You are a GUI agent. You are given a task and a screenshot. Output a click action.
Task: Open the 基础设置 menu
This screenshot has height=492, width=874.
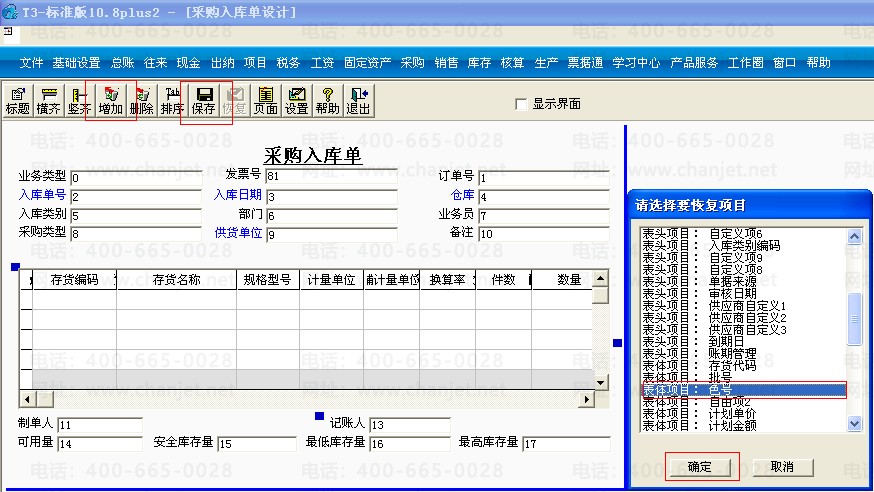76,63
